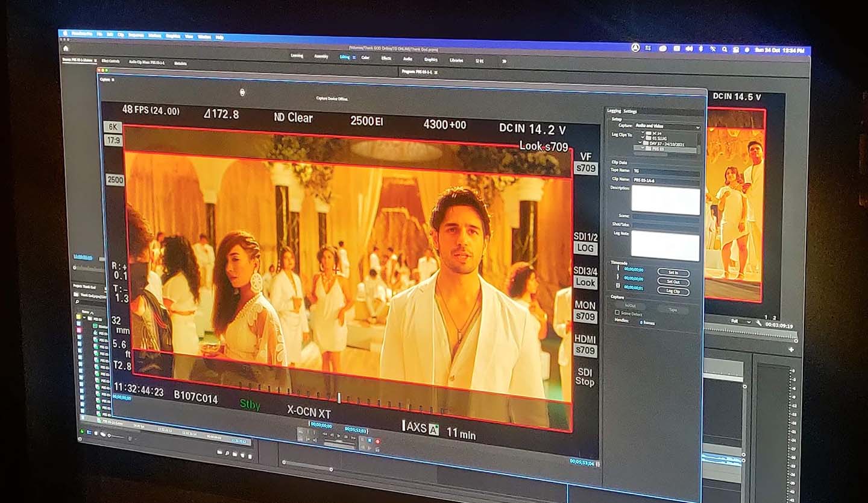The image size is (868, 503).
Task: Switch to the Learning workspace
Action: [x=297, y=55]
